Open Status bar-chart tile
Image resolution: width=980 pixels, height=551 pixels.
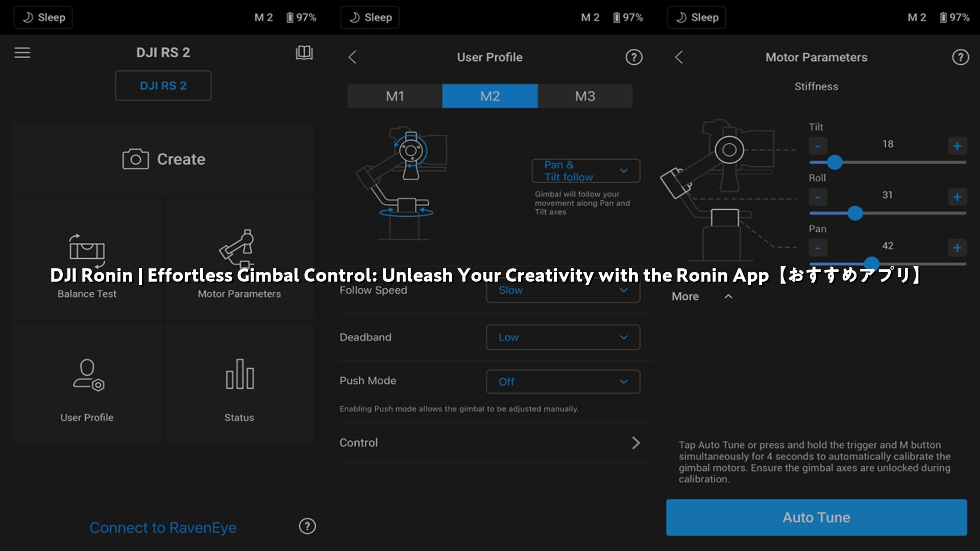pos(239,383)
